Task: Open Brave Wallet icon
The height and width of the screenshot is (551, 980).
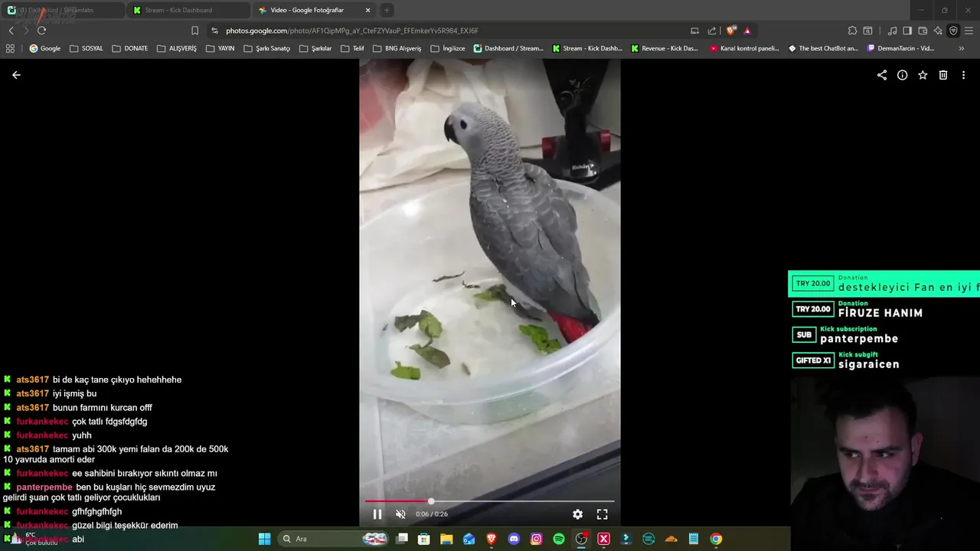Action: pyautogui.click(x=923, y=31)
